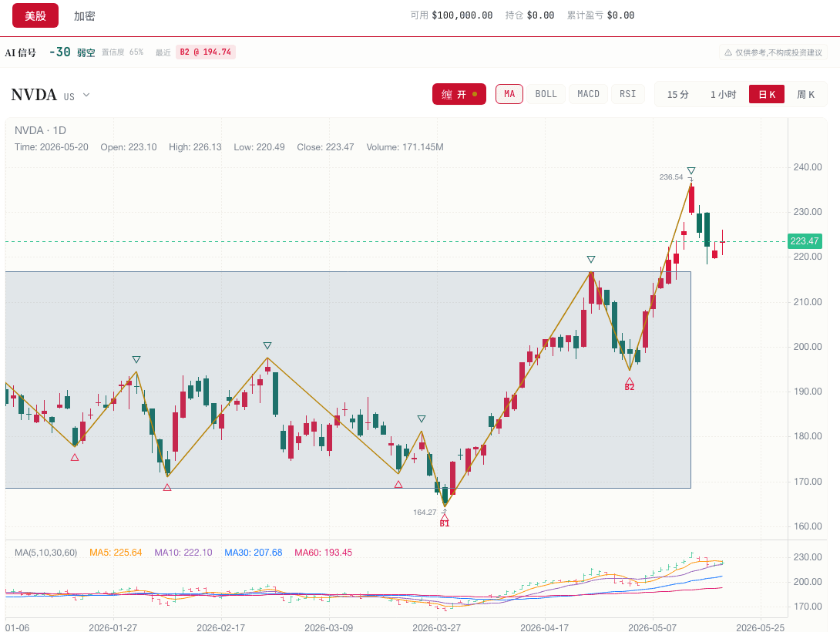The image size is (840, 632).
Task: Click the 236.54 high price label
Action: click(671, 176)
